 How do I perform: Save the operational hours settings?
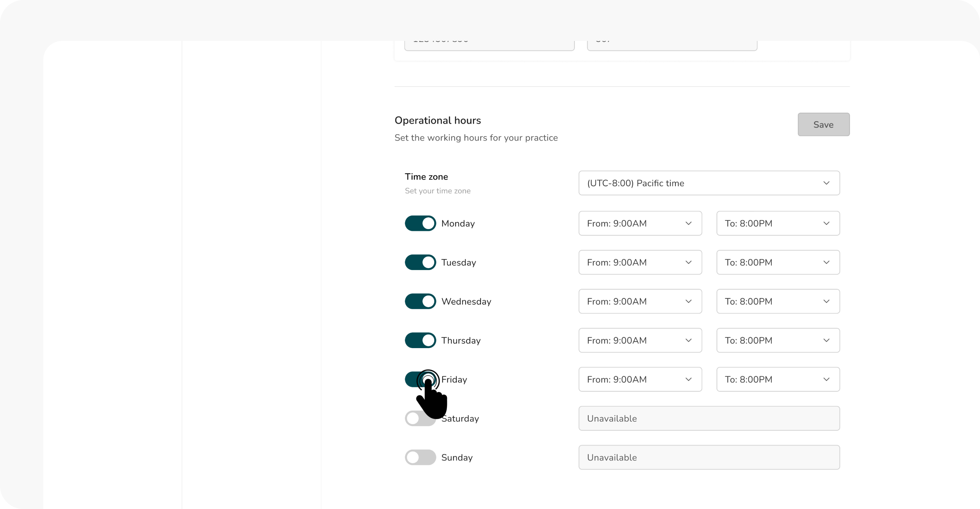point(823,124)
